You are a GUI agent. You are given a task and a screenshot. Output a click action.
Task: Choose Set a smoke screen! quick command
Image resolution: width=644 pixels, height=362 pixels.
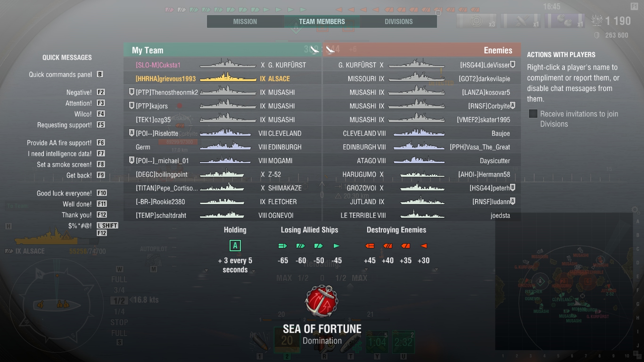(x=64, y=165)
